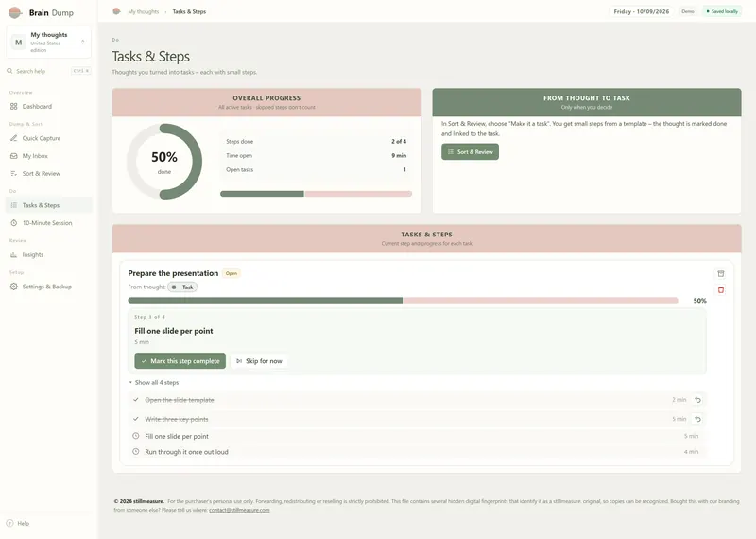Click the 50% done progress ring

[x=163, y=162]
